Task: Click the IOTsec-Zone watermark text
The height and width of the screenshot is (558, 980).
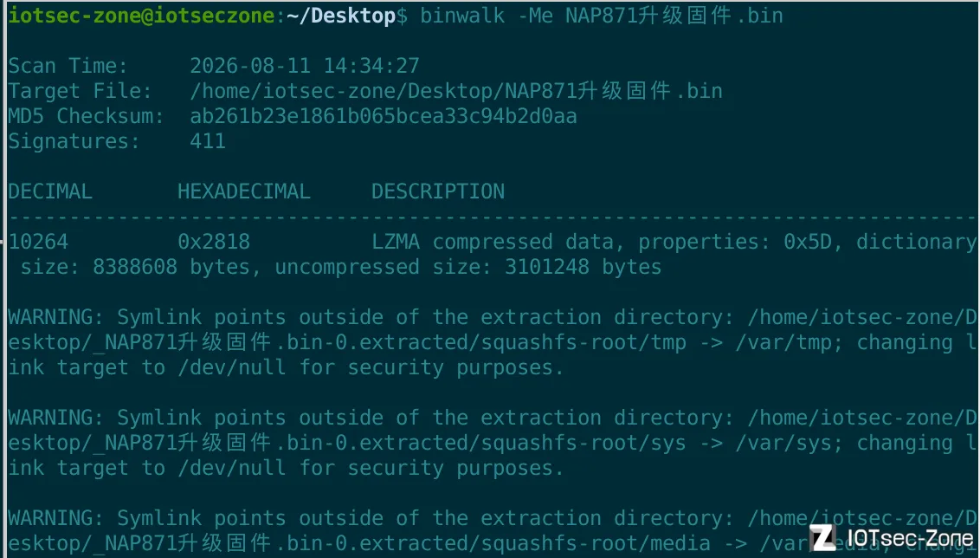Action: [910, 539]
